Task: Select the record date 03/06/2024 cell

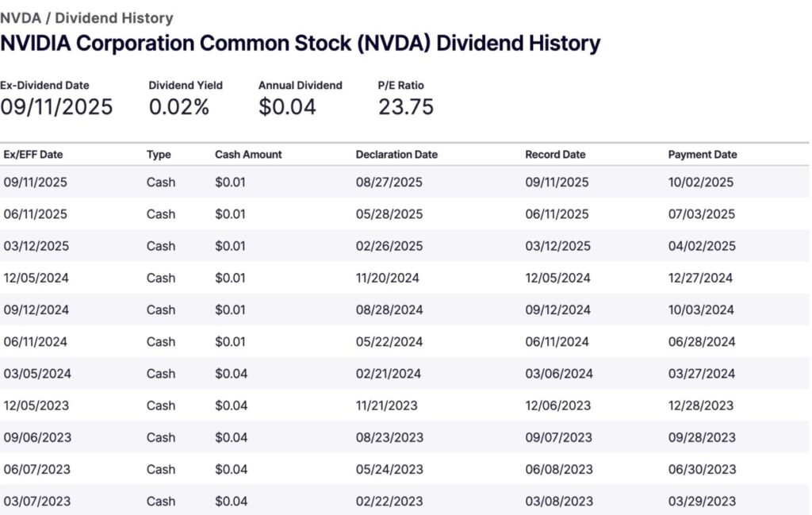Action: click(557, 374)
